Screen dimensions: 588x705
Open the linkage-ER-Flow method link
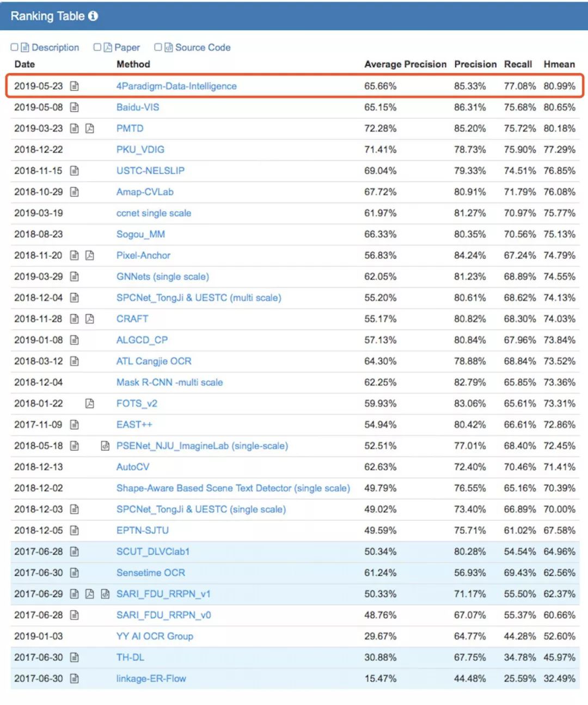point(151,679)
